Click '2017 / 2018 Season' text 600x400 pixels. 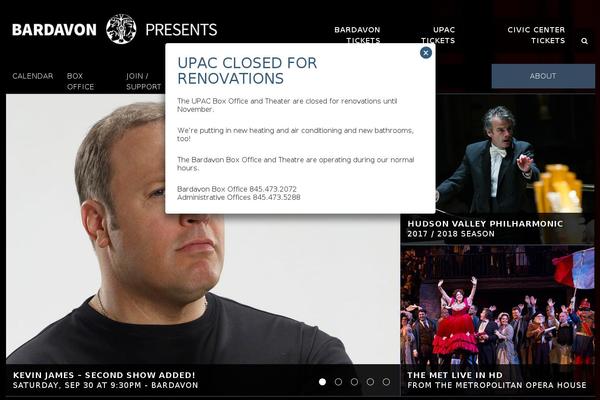tap(451, 234)
